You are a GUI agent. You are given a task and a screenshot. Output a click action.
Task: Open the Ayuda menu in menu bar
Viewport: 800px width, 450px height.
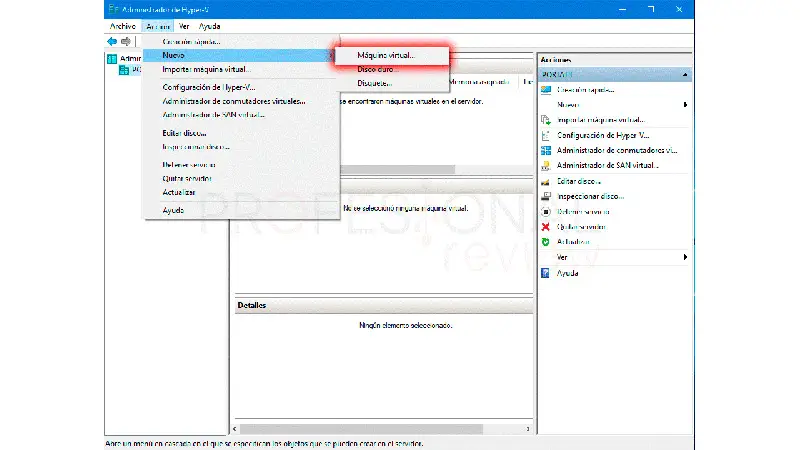click(x=210, y=26)
